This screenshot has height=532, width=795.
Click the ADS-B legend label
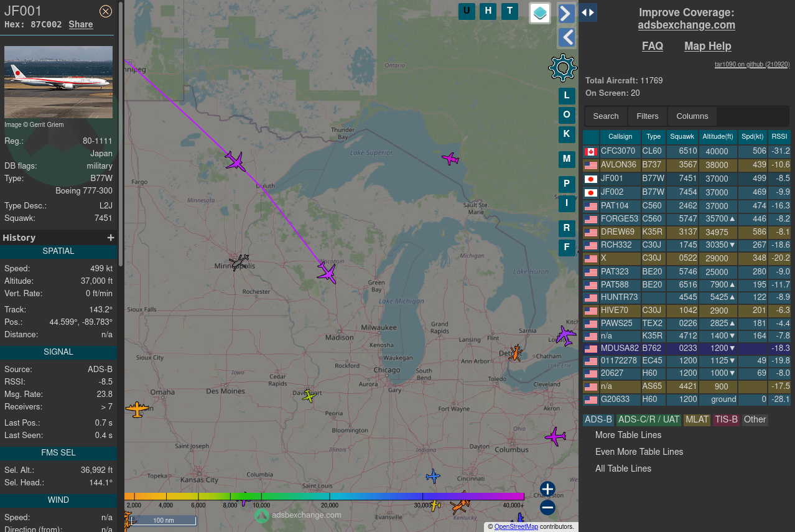click(x=598, y=420)
